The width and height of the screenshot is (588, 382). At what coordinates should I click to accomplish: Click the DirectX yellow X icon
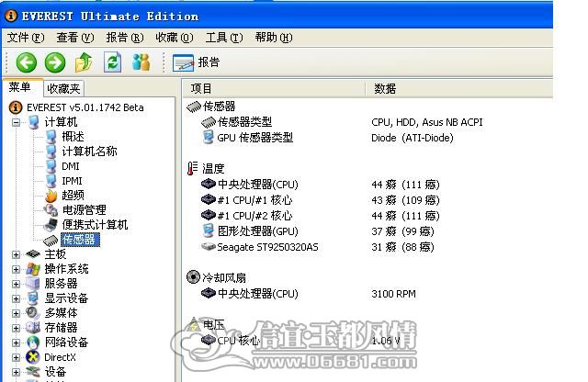[x=33, y=357]
